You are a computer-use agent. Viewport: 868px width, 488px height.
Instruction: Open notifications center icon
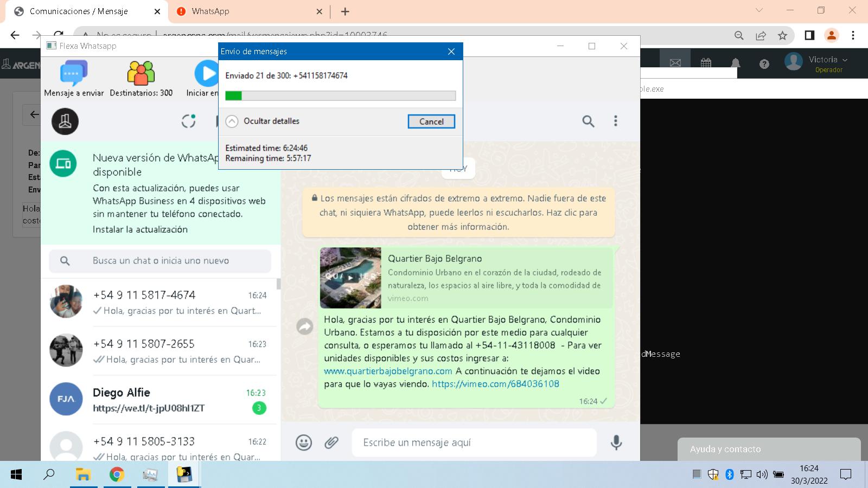pos(845,474)
